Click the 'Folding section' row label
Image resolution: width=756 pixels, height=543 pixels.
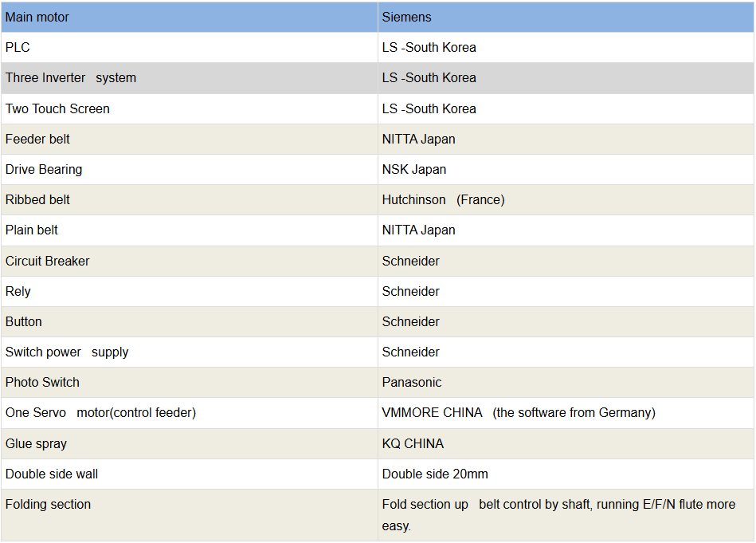click(x=48, y=504)
